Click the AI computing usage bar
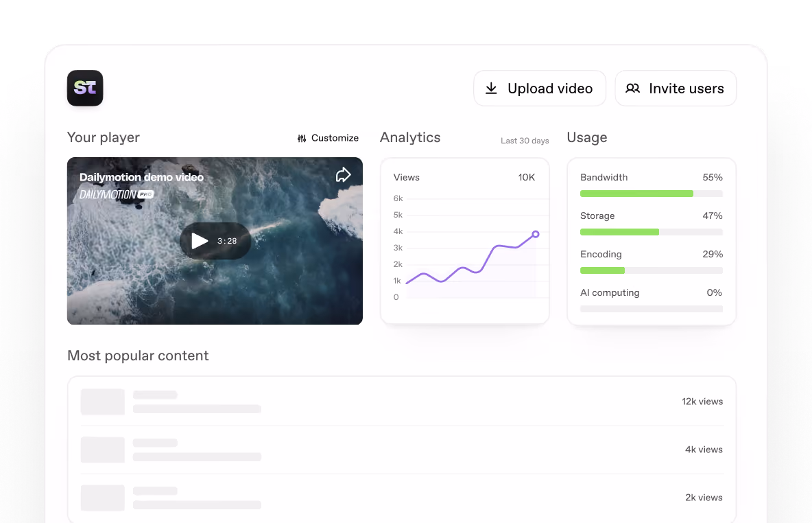This screenshot has width=812, height=523. coord(652,309)
